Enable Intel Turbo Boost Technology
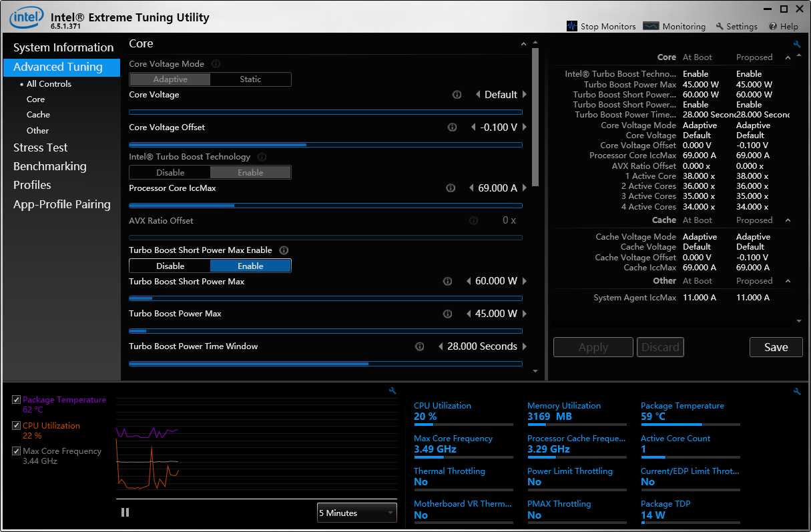 250,172
